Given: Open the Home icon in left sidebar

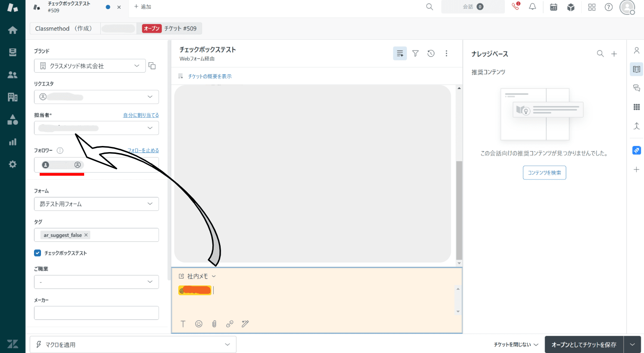Looking at the screenshot, I should pos(13,30).
